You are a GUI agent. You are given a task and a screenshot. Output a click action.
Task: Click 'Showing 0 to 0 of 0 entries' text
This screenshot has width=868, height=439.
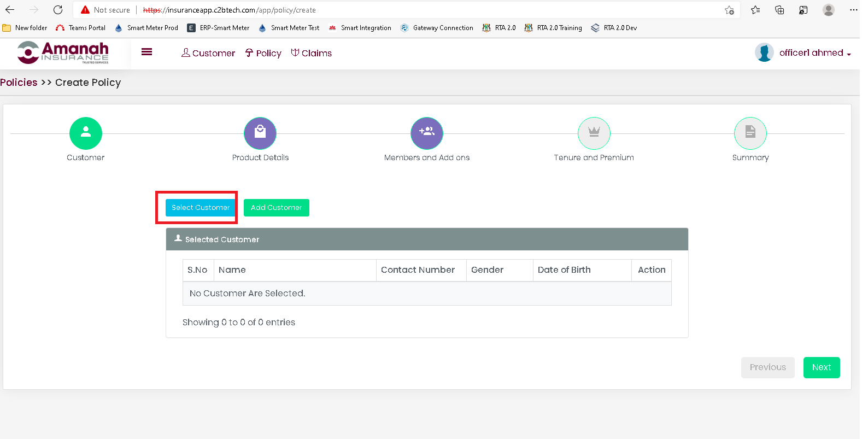click(x=239, y=323)
